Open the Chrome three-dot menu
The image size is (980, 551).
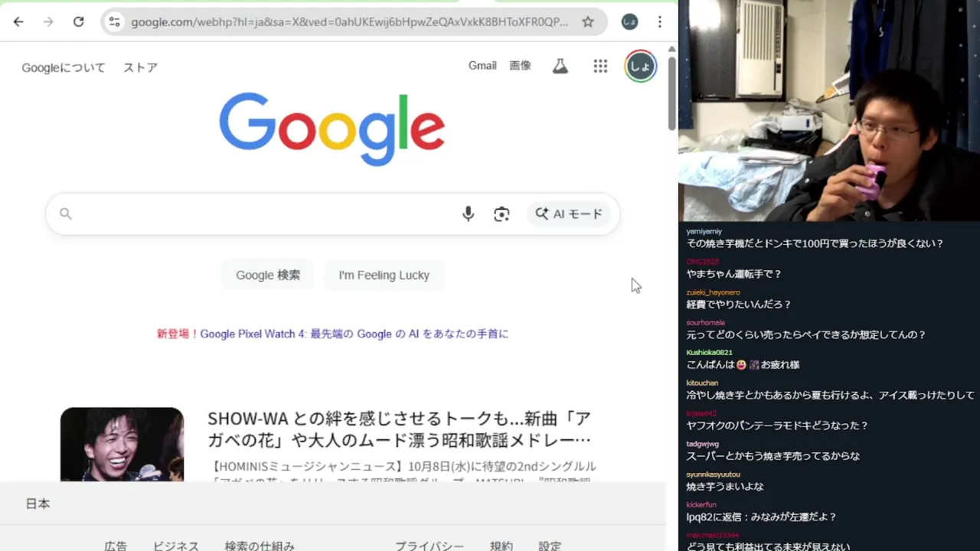click(660, 21)
